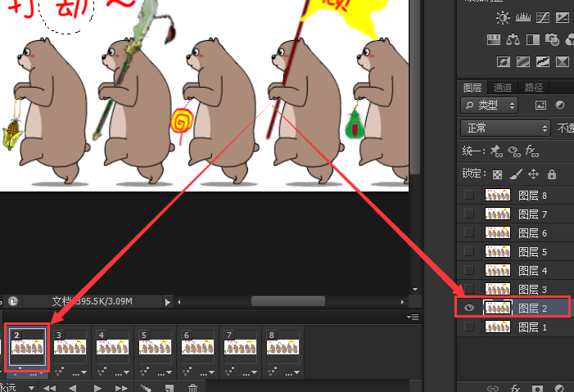574x392 pixels.
Task: Click the canvas vertical scrollbar thumb
Action: click(x=415, y=87)
